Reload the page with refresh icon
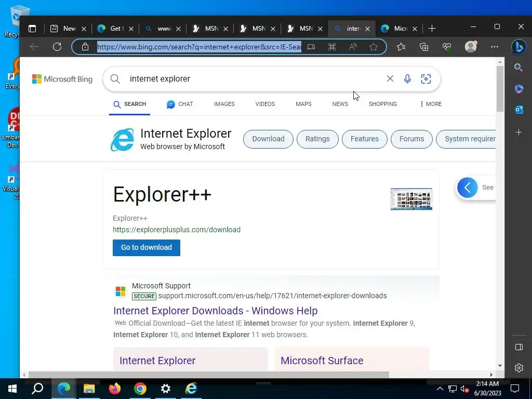Image resolution: width=532 pixels, height=399 pixels. [x=57, y=47]
